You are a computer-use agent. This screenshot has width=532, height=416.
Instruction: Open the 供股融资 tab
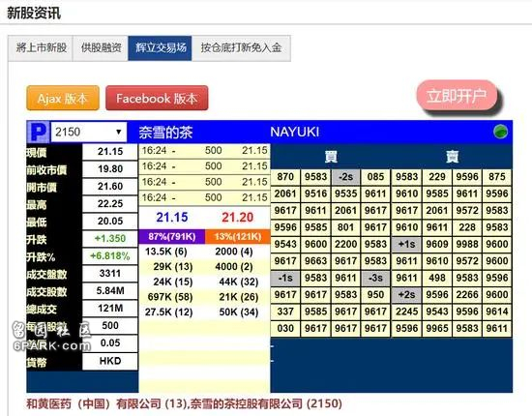(x=101, y=47)
